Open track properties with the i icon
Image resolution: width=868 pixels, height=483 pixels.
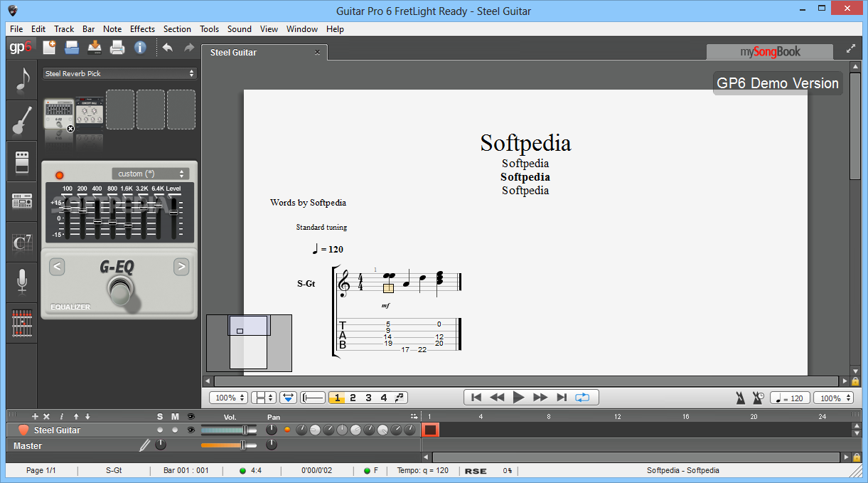tap(62, 416)
